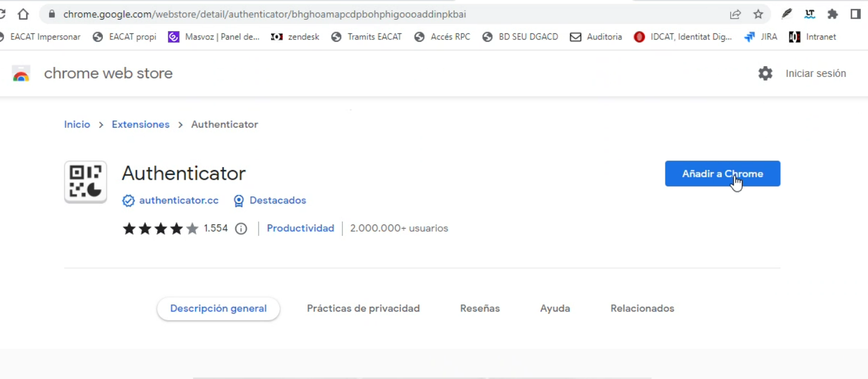Open the EACAT propi bookmark
Screen dimensions: 868x379
125,37
